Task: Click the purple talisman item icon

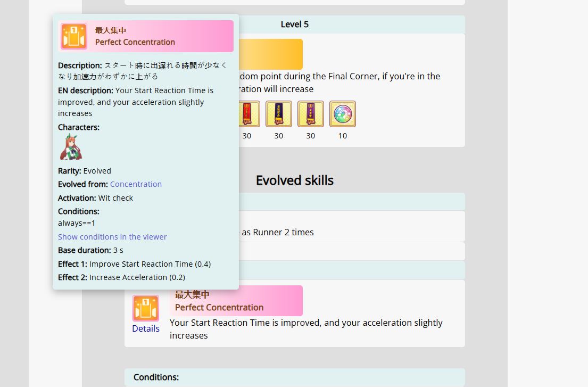Action: click(311, 113)
